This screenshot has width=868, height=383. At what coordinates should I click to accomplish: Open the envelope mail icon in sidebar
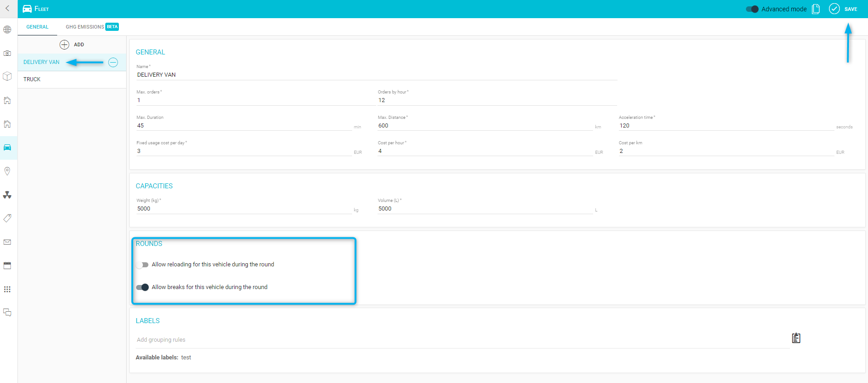pyautogui.click(x=7, y=242)
